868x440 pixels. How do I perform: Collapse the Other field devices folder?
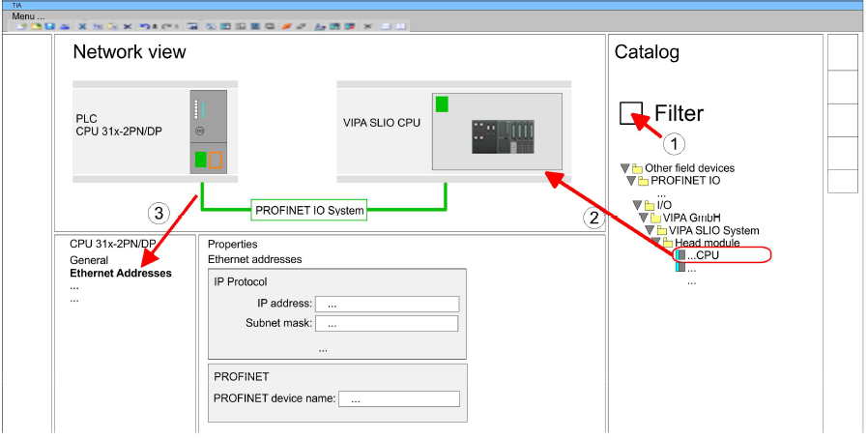[x=625, y=168]
